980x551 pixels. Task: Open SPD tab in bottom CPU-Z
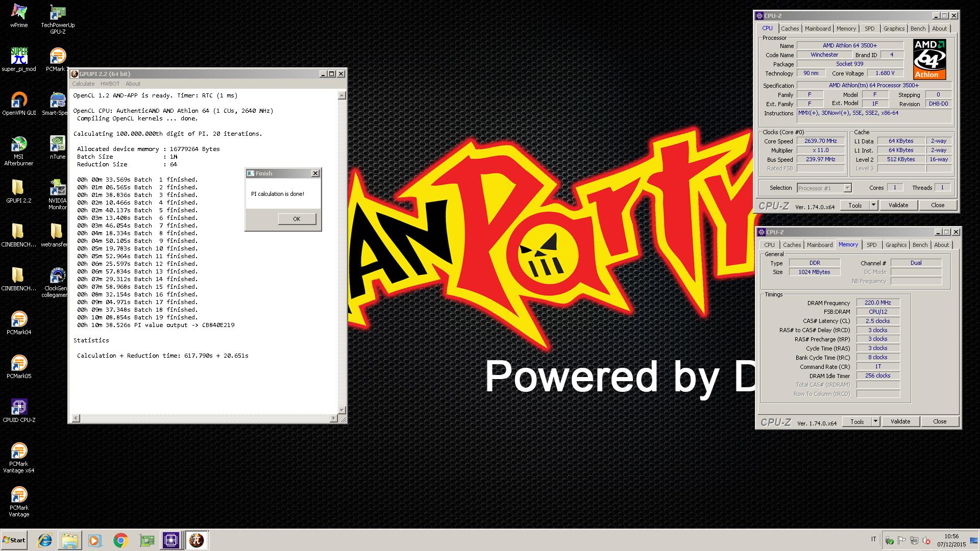click(x=872, y=245)
